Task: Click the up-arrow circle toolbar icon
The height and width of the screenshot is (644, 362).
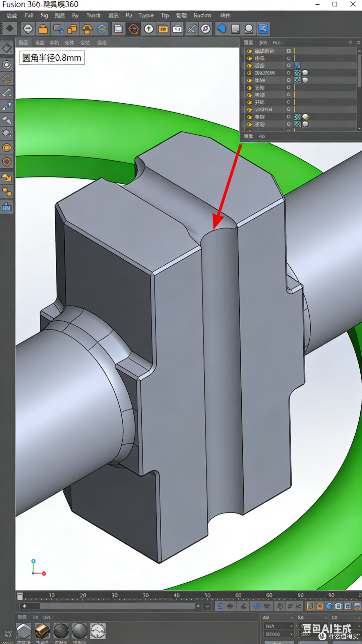Action: pos(149,29)
